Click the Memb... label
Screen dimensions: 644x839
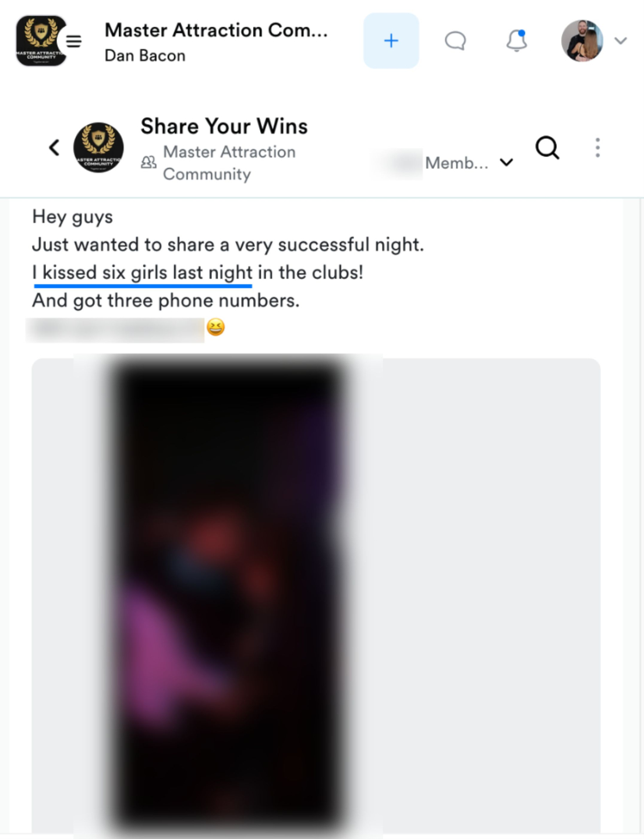point(457,163)
